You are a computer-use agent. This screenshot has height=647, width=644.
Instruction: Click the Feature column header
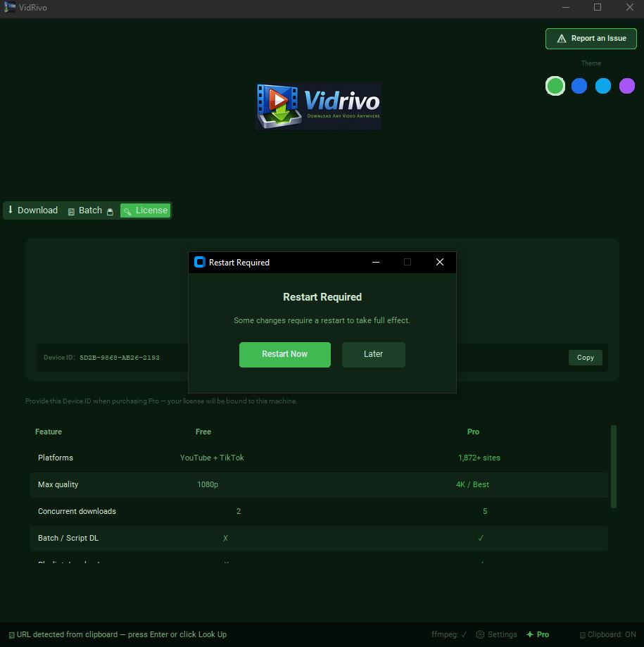click(49, 432)
